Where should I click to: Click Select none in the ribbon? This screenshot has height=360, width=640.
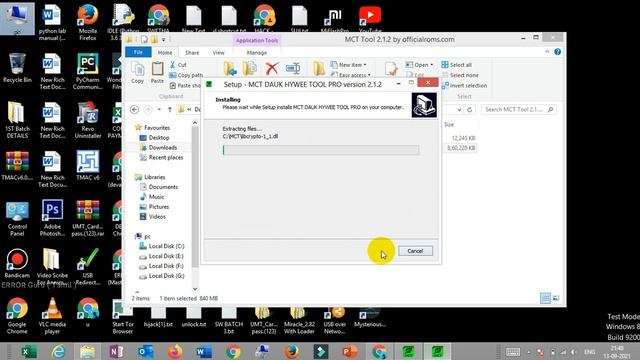tap(460, 75)
